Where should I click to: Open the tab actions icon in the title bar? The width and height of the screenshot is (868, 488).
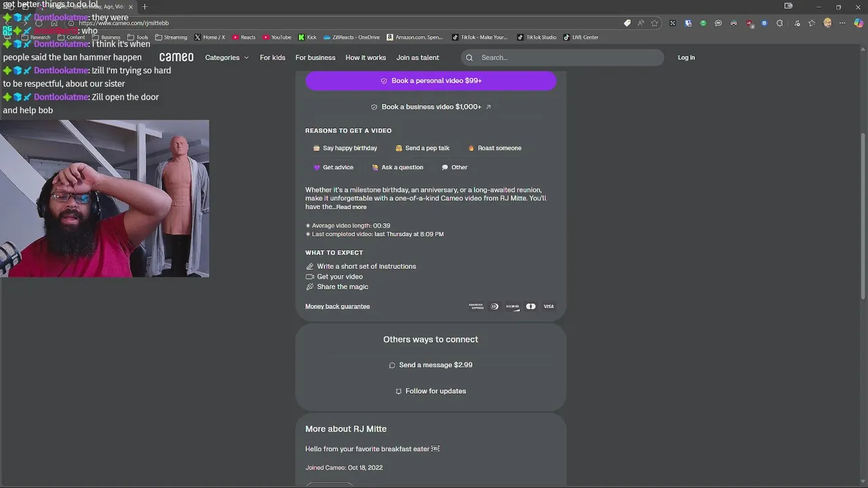(x=788, y=6)
